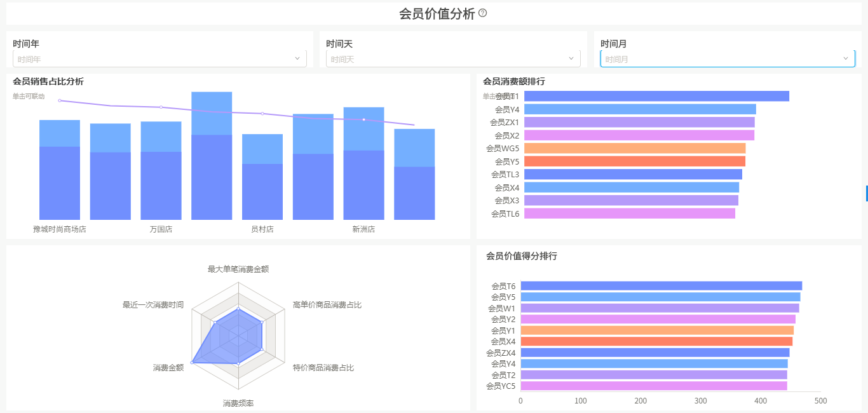868x413 pixels.
Task: Click the first point of purple trend line
Action: click(x=60, y=100)
